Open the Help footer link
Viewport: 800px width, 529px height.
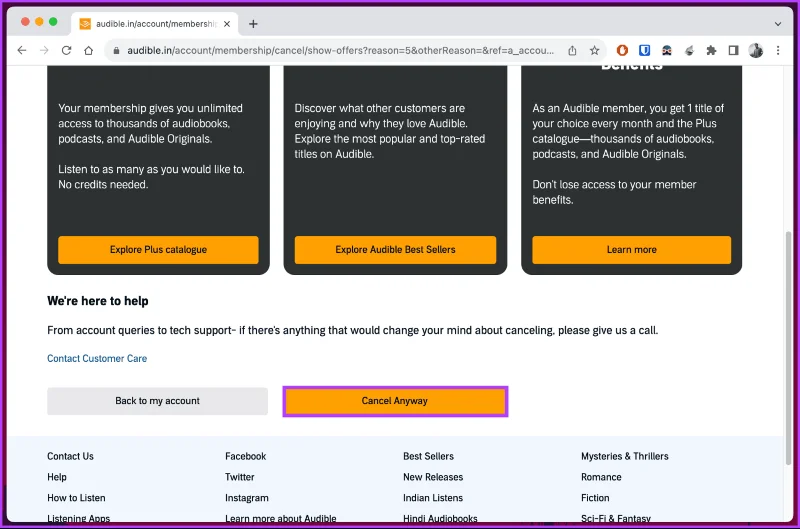57,477
